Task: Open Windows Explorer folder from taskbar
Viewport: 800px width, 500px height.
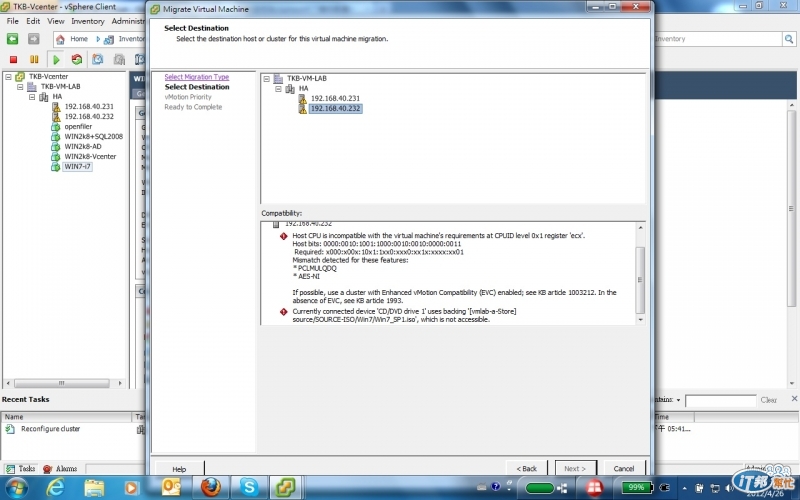Action: tap(94, 488)
